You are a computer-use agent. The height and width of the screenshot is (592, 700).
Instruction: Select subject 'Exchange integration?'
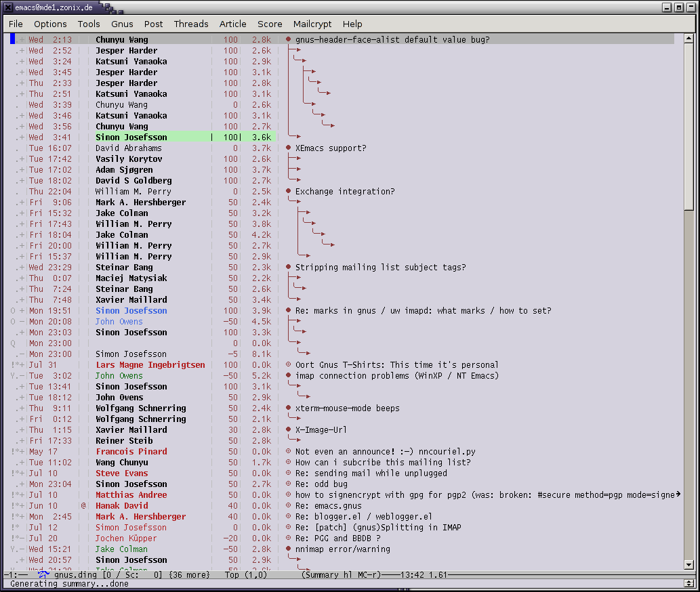tap(345, 191)
